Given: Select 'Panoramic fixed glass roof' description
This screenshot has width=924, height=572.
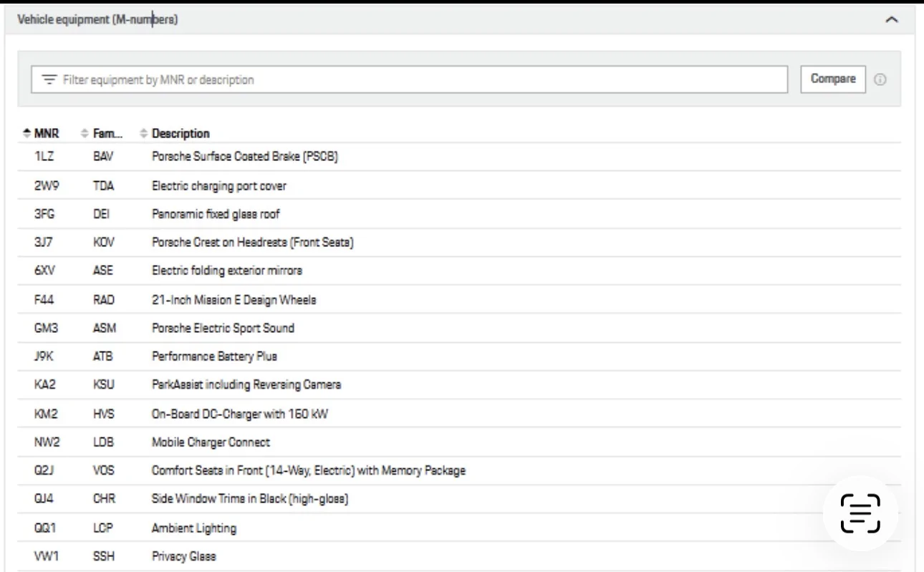Looking at the screenshot, I should coord(216,214).
